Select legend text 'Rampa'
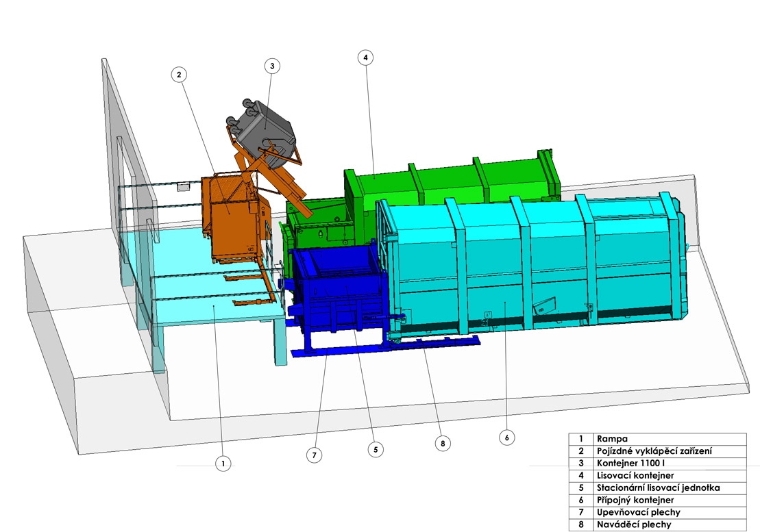The width and height of the screenshot is (760, 532). point(612,439)
